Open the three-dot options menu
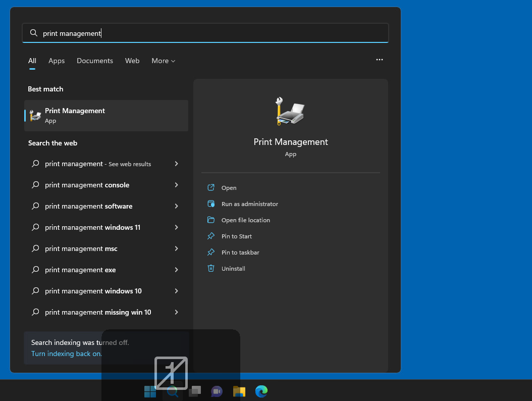The image size is (532, 401). [x=380, y=60]
